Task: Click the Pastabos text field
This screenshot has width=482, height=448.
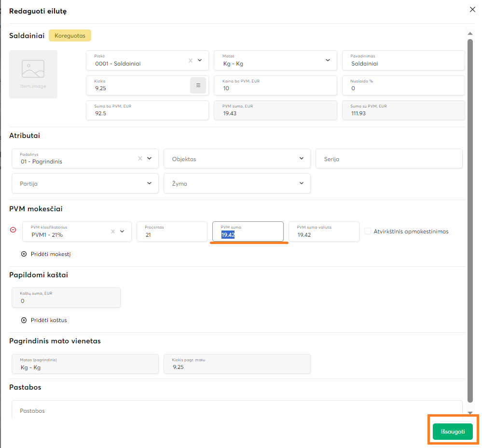Action: tap(236, 410)
